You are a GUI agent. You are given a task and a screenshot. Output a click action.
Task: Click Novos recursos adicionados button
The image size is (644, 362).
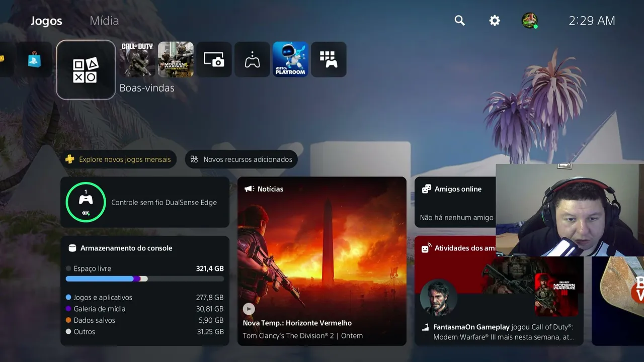[242, 159]
